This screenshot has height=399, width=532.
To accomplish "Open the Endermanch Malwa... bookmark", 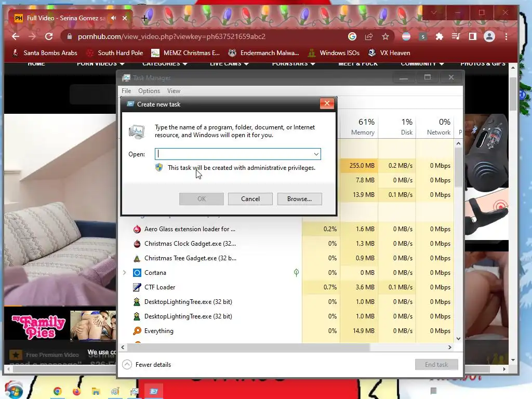I will tap(263, 53).
